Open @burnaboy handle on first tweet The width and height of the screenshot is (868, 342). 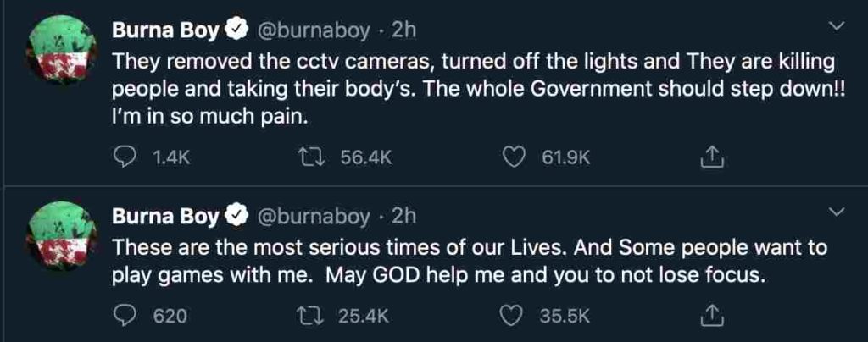point(313,31)
